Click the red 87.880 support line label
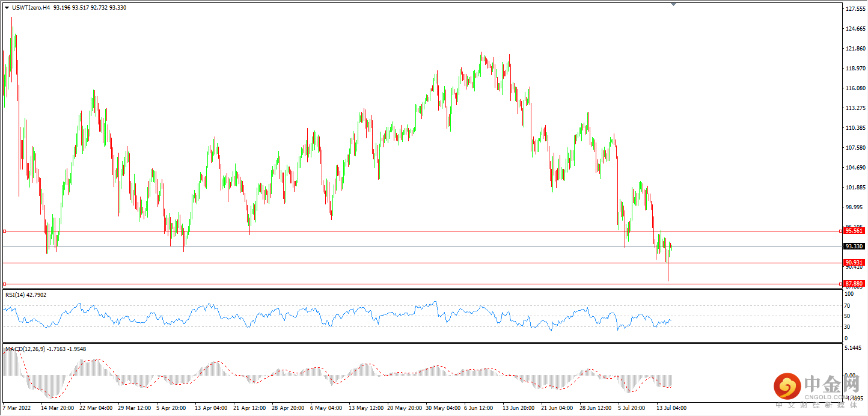This screenshot has height=416, width=868. pyautogui.click(x=854, y=283)
